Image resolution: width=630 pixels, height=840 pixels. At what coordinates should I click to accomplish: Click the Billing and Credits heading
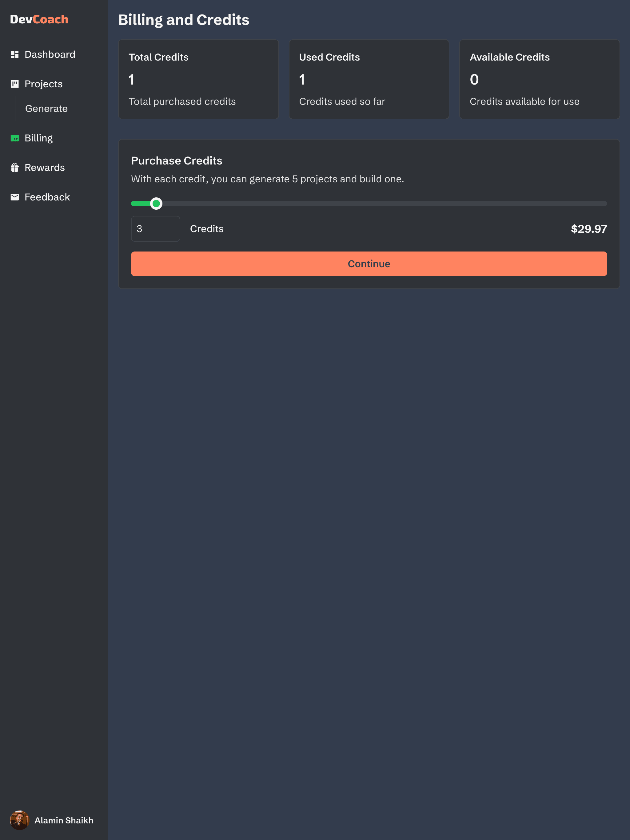click(x=184, y=19)
